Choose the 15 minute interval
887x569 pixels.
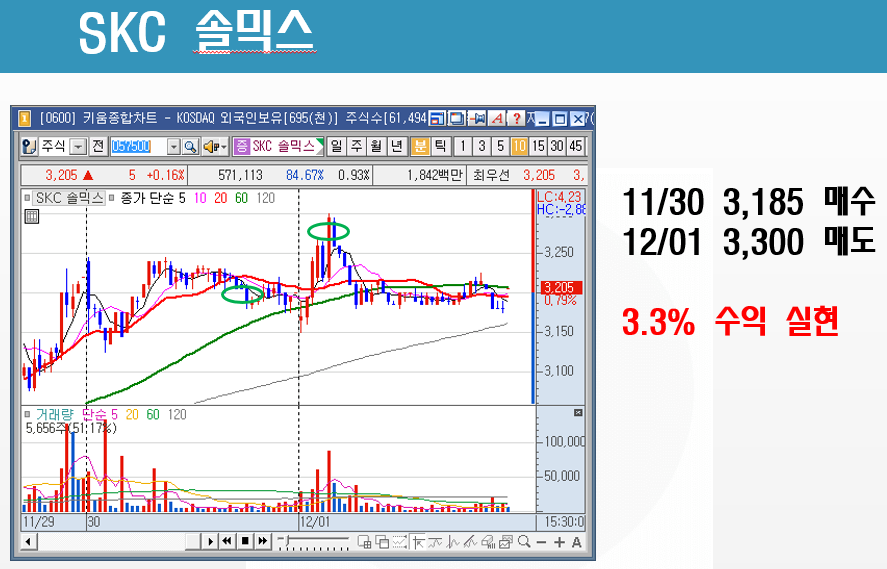(x=538, y=147)
